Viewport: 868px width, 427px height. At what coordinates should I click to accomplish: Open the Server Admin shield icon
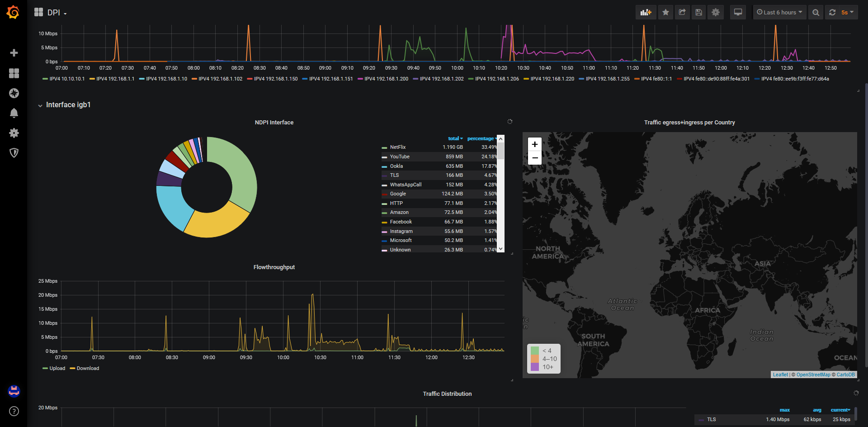pyautogui.click(x=14, y=153)
